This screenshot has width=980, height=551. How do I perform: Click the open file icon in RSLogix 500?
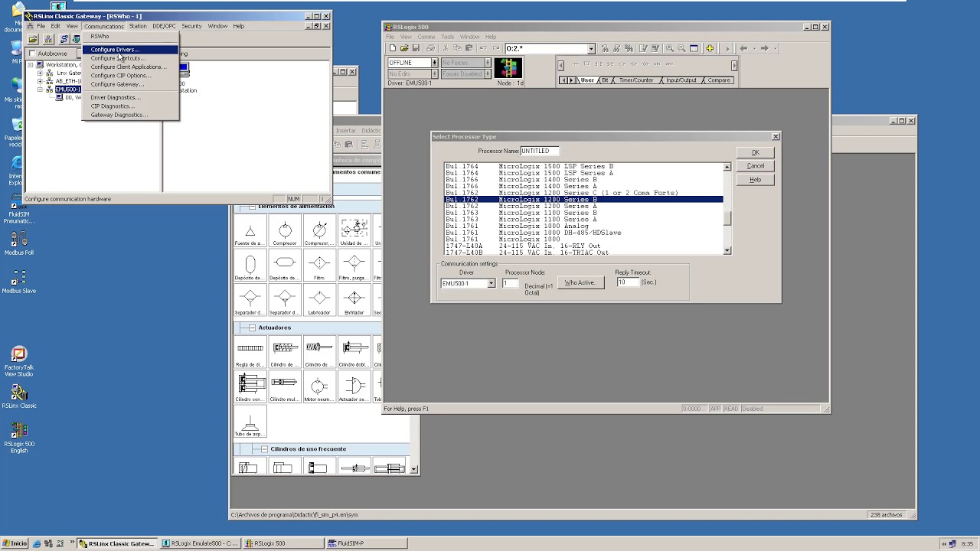coord(404,48)
